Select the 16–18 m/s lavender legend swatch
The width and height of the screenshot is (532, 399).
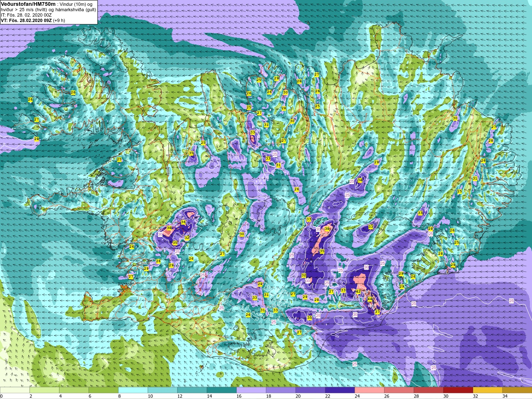pyautogui.click(x=251, y=390)
